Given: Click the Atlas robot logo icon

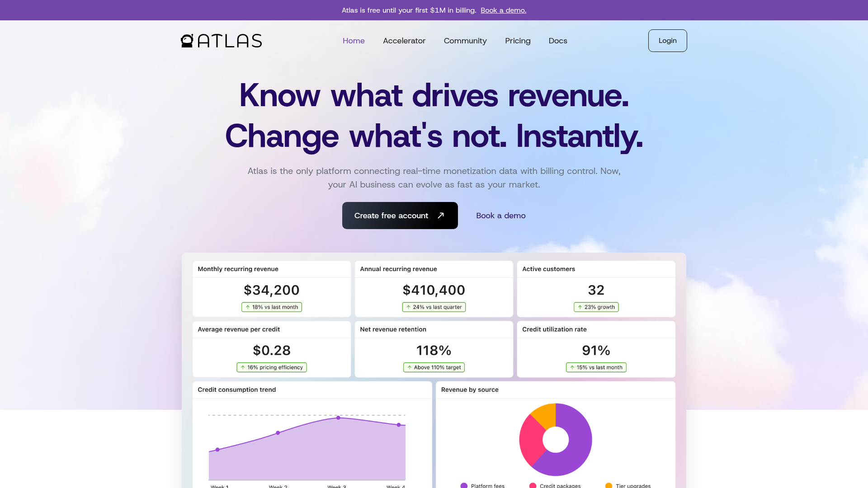Looking at the screenshot, I should tap(187, 40).
